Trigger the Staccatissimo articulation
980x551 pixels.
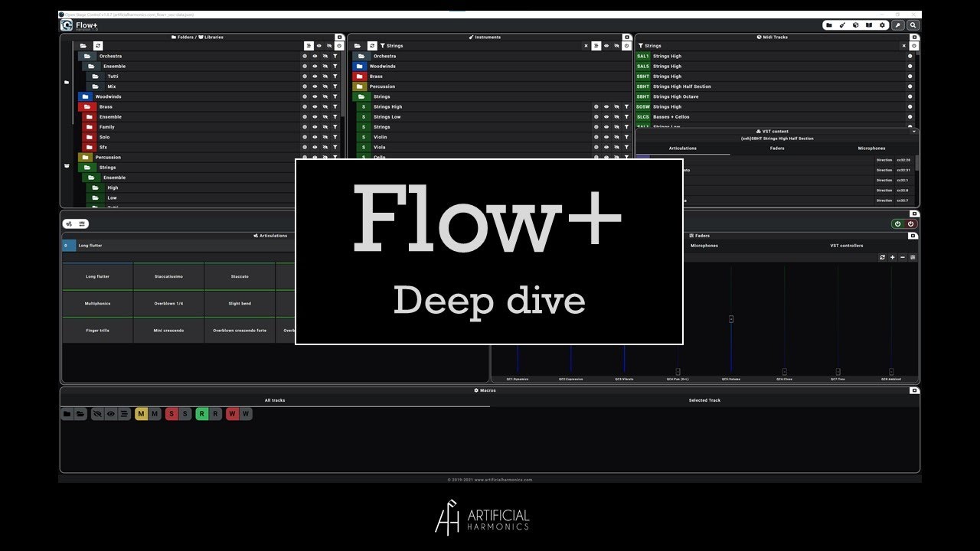click(168, 276)
